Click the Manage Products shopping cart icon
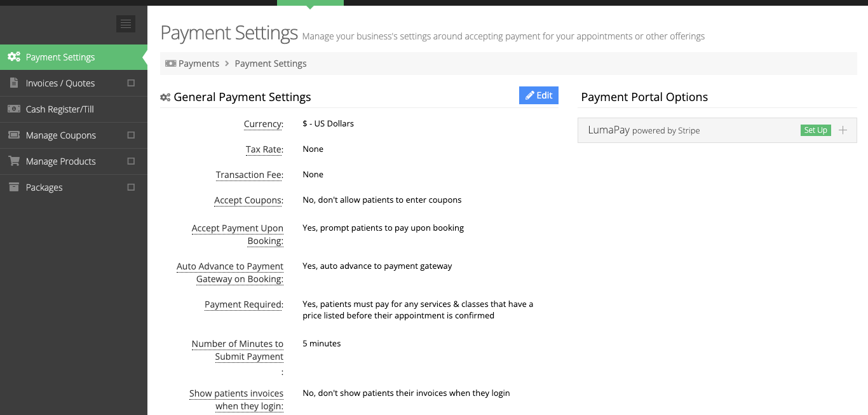 [x=13, y=161]
